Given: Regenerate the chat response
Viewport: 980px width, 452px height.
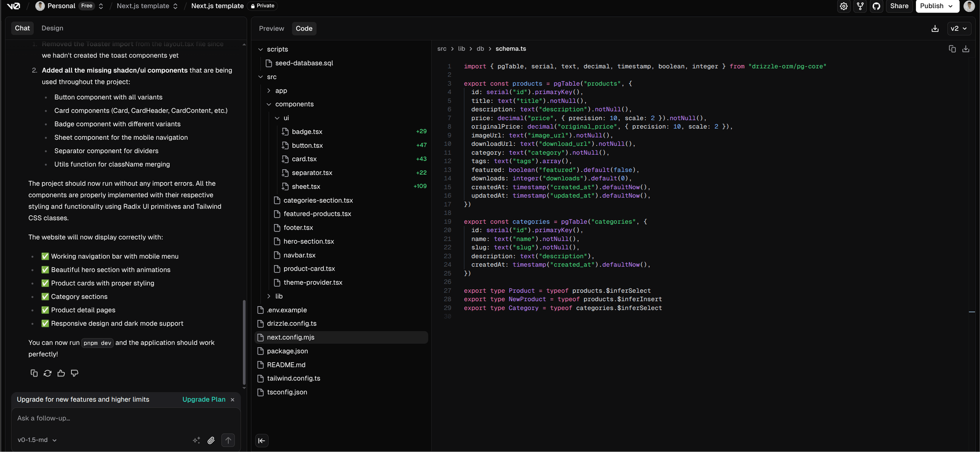Looking at the screenshot, I should [x=47, y=373].
